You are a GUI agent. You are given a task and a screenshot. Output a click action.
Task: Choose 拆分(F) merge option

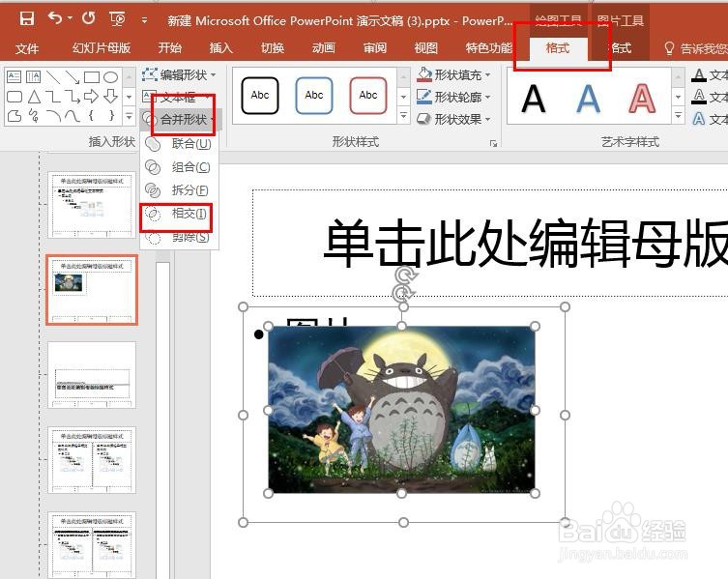pos(179,189)
